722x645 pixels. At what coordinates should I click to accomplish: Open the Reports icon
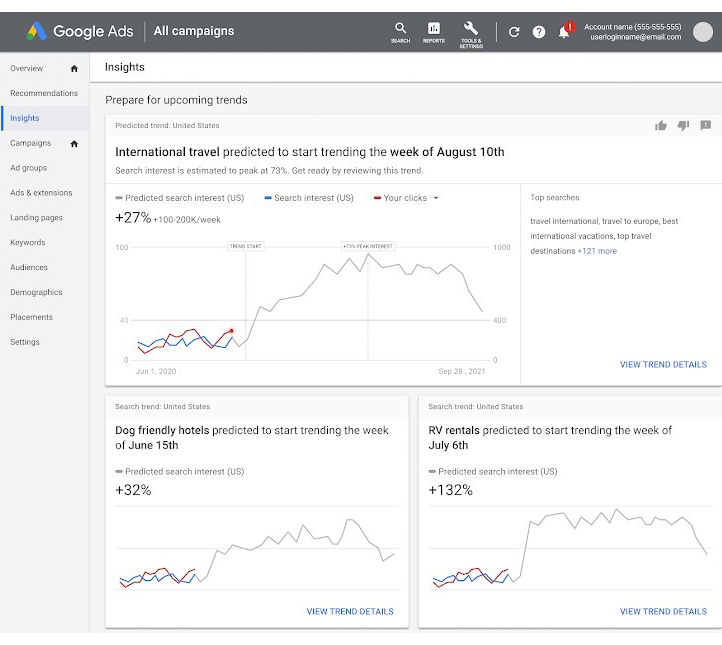pyautogui.click(x=434, y=32)
